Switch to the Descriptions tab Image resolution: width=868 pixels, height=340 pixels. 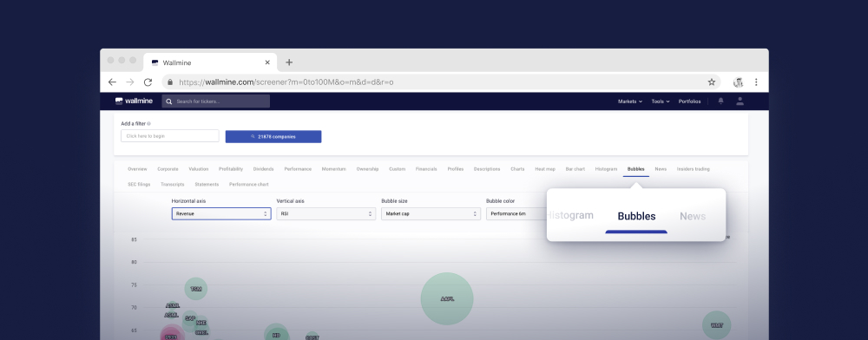[487, 169]
